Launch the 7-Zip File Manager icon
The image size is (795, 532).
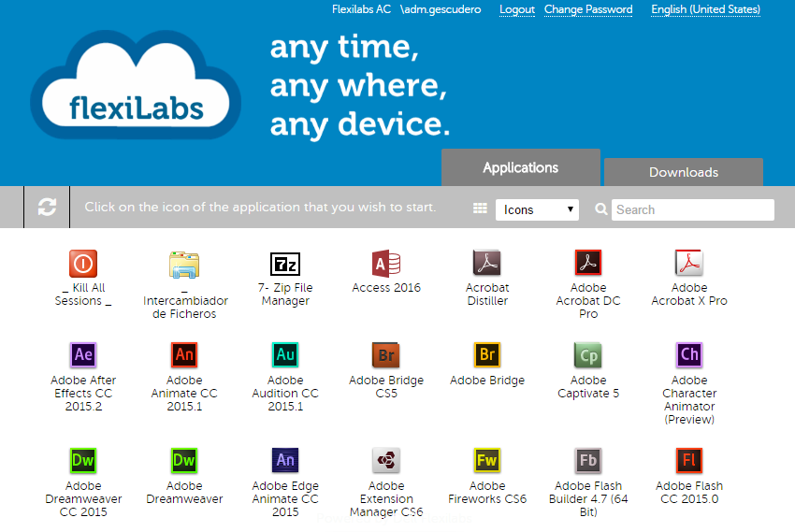coord(285,264)
